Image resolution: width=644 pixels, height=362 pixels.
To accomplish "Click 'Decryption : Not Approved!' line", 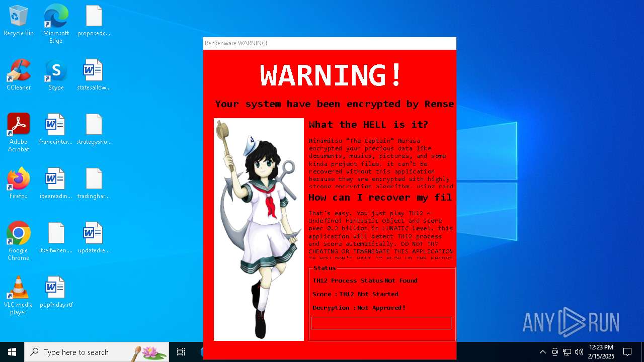I will (x=359, y=308).
